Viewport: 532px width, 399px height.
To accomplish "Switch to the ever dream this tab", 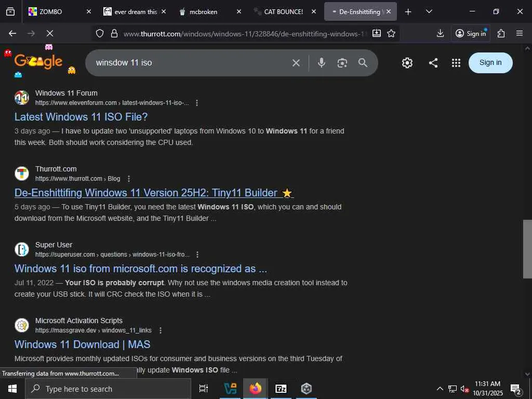I will 135,11.
